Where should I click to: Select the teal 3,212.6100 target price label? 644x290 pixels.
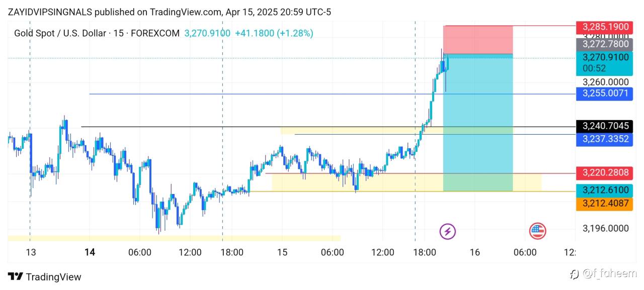point(604,190)
